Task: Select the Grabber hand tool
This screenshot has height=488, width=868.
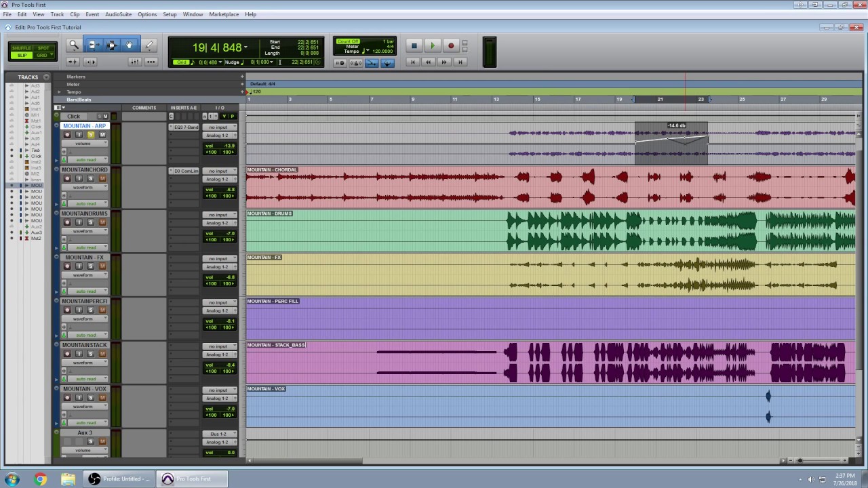Action: tap(130, 45)
